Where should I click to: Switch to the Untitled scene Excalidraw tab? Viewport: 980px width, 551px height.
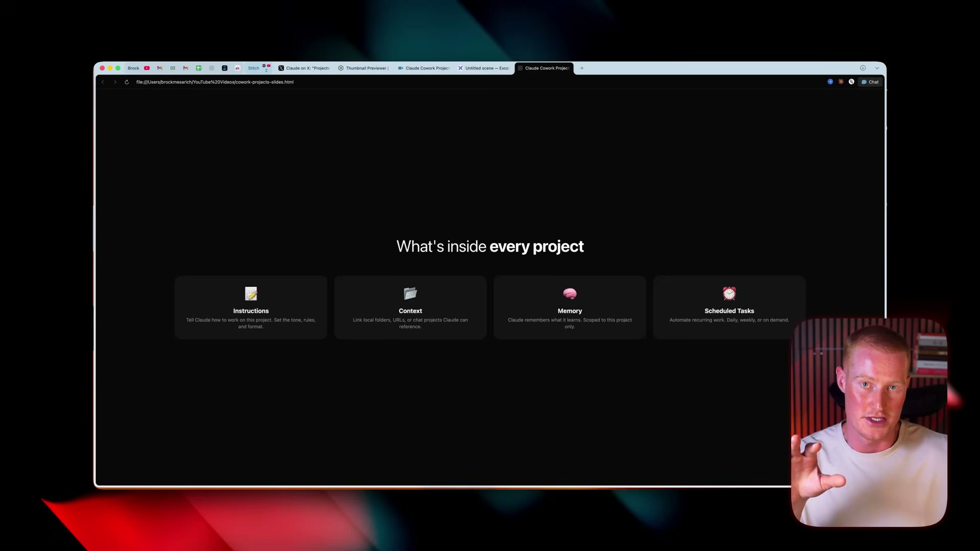click(x=483, y=68)
